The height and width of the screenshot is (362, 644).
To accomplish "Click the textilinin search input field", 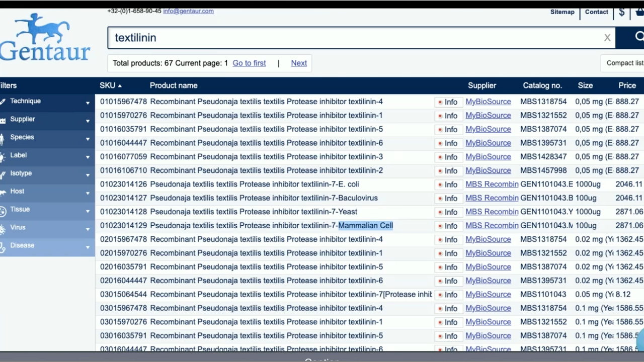I will point(352,38).
